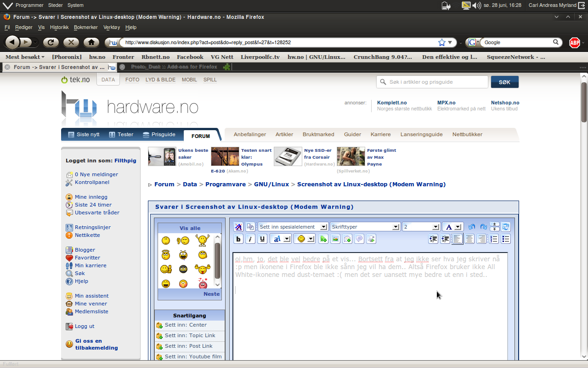Click Firefox stop button

tap(71, 42)
